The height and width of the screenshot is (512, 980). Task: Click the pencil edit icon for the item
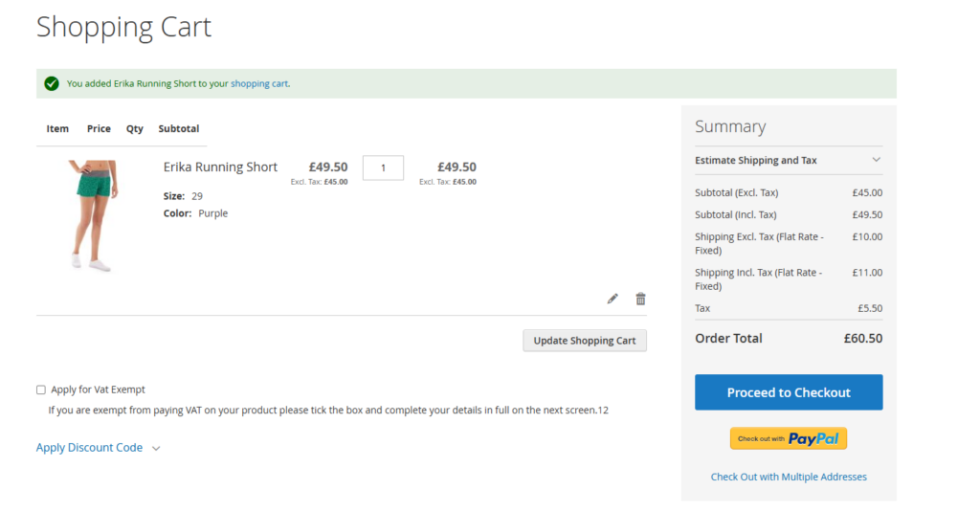click(x=612, y=299)
